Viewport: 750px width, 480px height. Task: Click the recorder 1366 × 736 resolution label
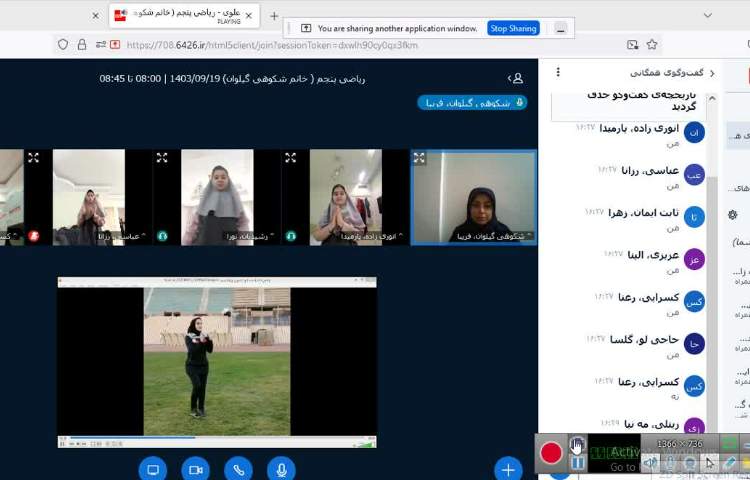pos(679,444)
